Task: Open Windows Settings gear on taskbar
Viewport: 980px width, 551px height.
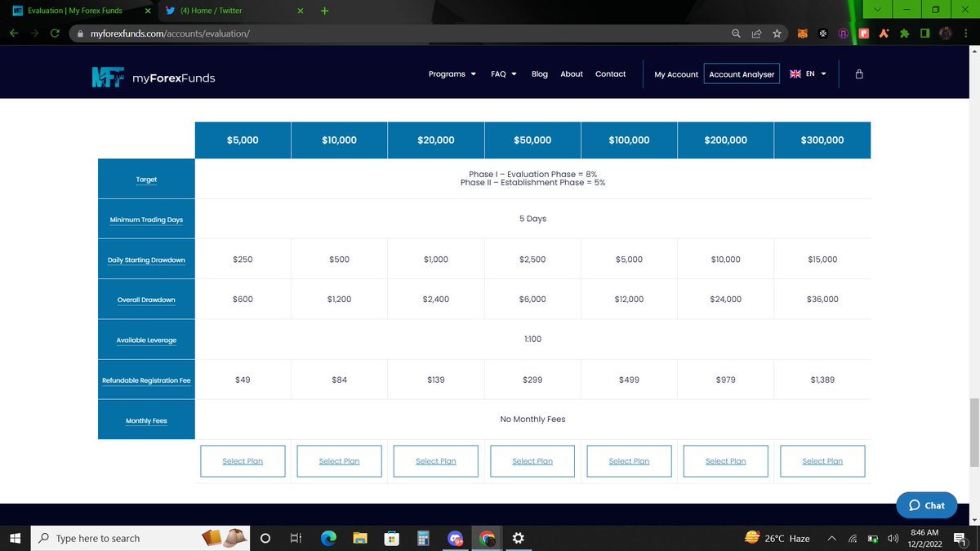Action: click(x=518, y=538)
